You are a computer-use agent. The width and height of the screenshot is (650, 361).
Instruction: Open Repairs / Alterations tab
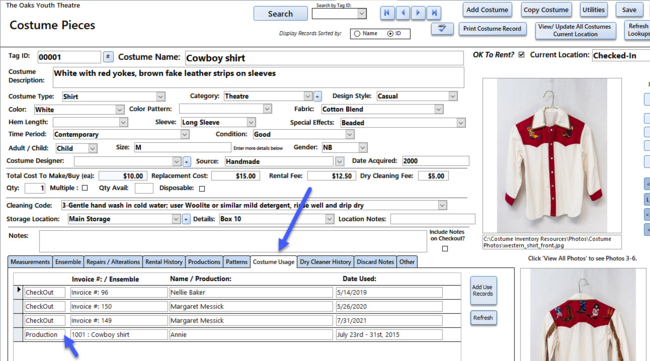[x=113, y=262]
